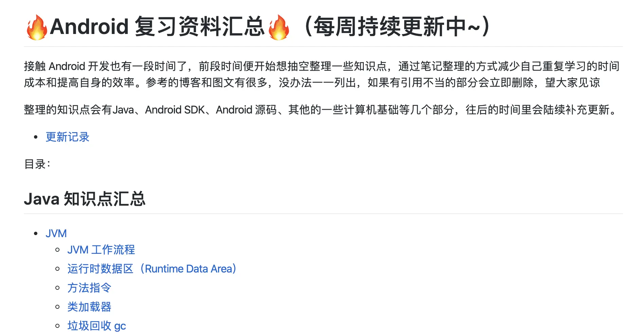Go to JVM 工作流程 section
This screenshot has width=644, height=335.
101,250
